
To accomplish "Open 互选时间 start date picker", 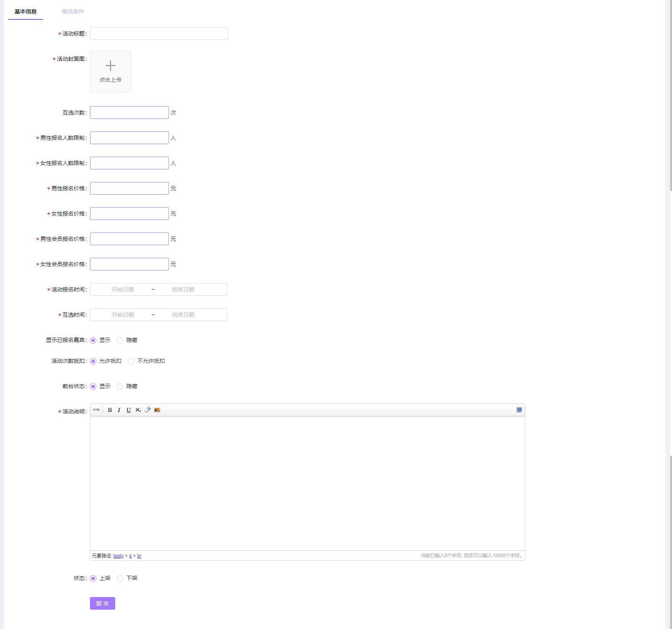I will (x=123, y=315).
